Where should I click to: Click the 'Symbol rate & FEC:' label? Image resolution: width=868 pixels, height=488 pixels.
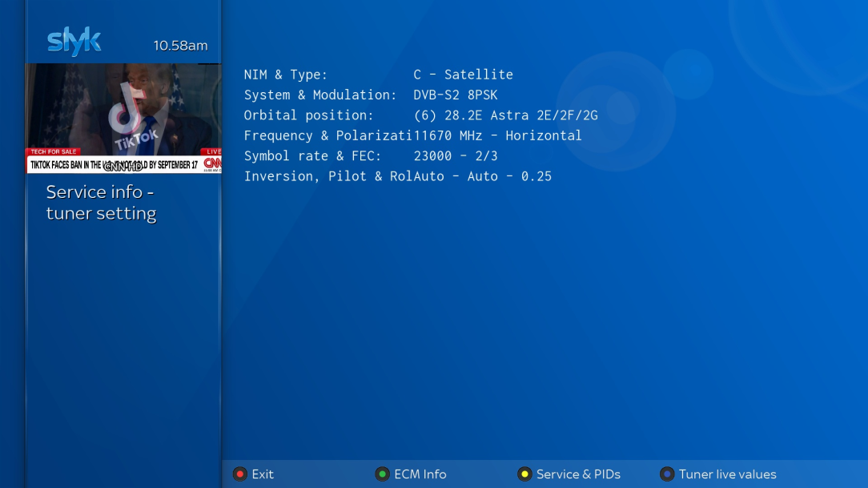(313, 155)
